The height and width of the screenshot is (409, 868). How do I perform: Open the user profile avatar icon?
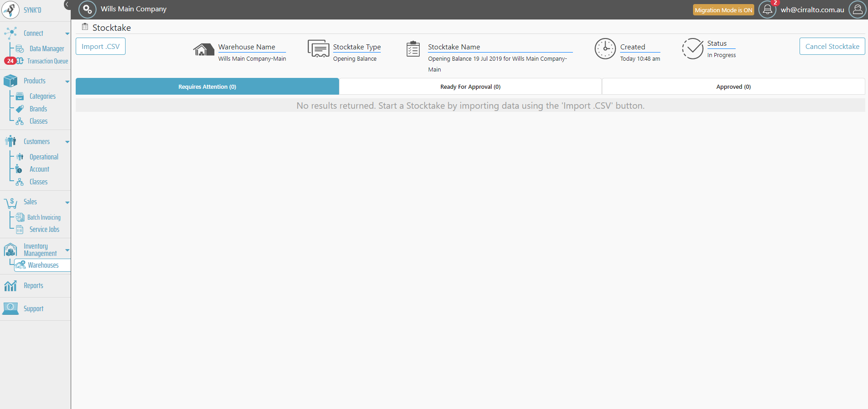click(x=858, y=10)
